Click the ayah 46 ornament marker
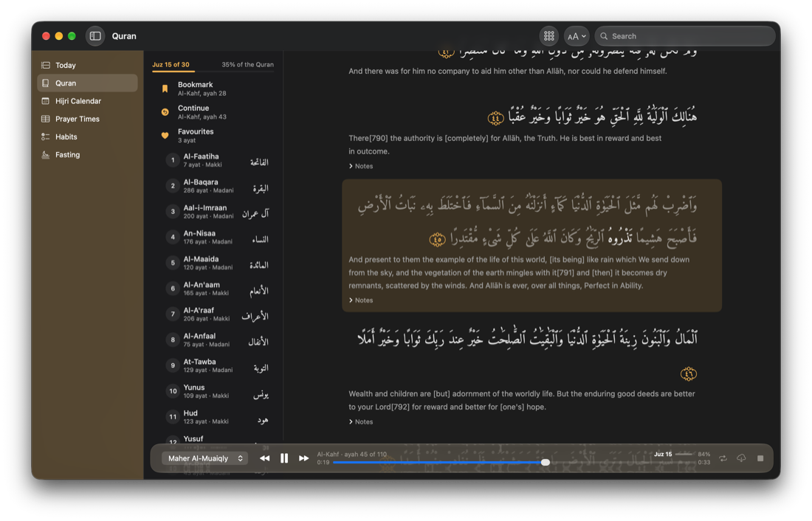Viewport: 812px width, 521px height. tap(688, 373)
